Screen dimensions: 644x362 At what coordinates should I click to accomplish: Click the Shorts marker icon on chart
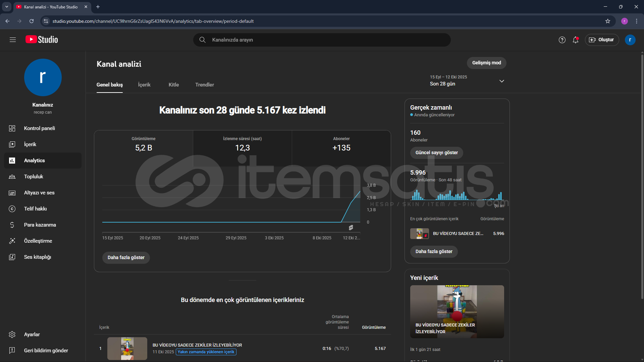coord(351,228)
